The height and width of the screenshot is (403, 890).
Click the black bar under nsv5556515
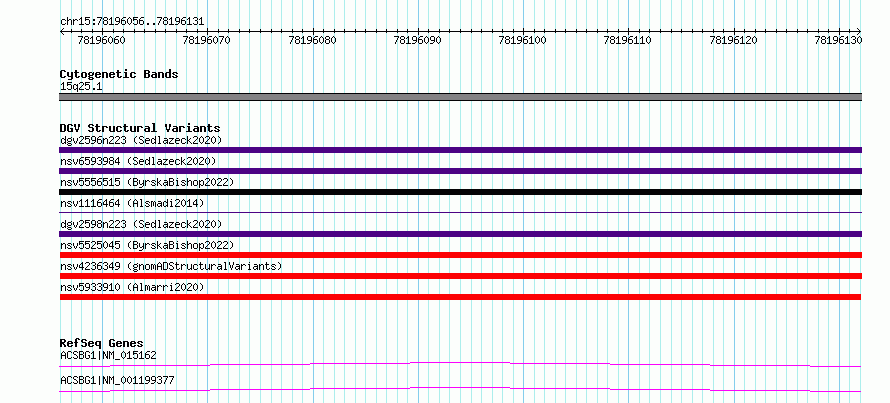tap(460, 192)
